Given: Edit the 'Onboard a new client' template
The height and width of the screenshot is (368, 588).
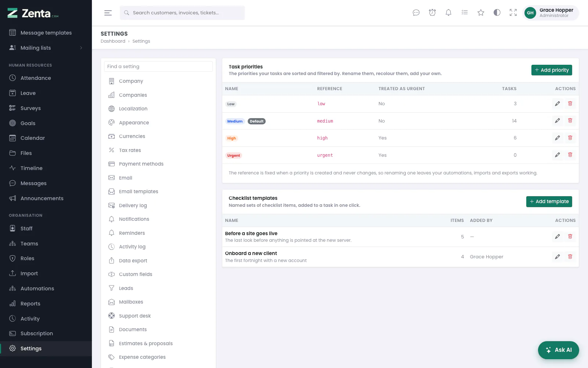Looking at the screenshot, I should tap(557, 257).
